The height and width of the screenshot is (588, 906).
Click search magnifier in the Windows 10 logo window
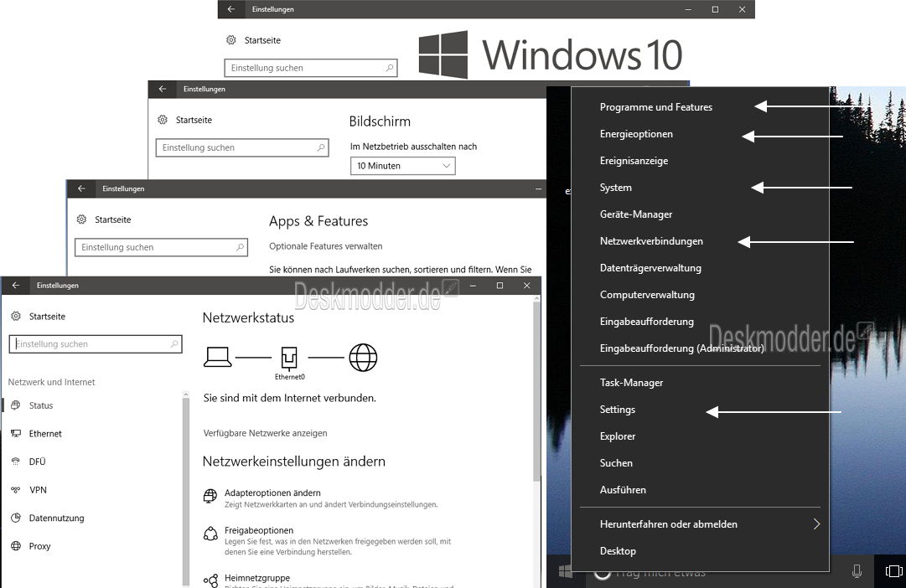coord(390,68)
